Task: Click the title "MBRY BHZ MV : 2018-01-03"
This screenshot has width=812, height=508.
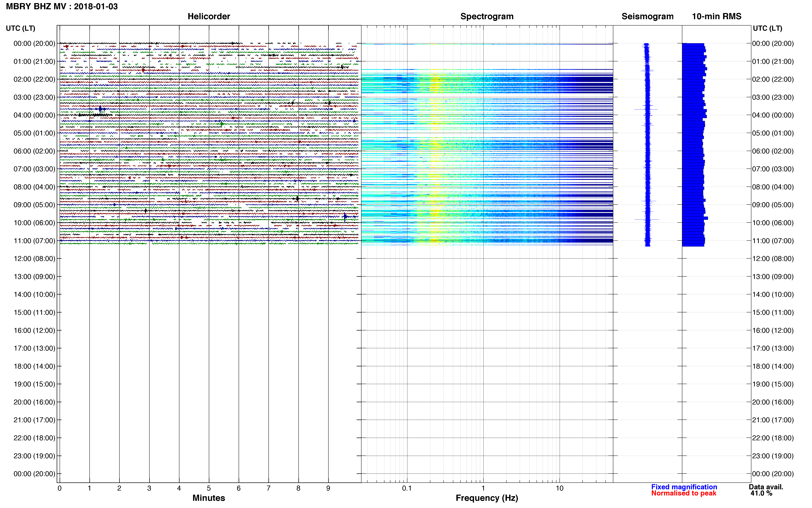Action: (62, 6)
